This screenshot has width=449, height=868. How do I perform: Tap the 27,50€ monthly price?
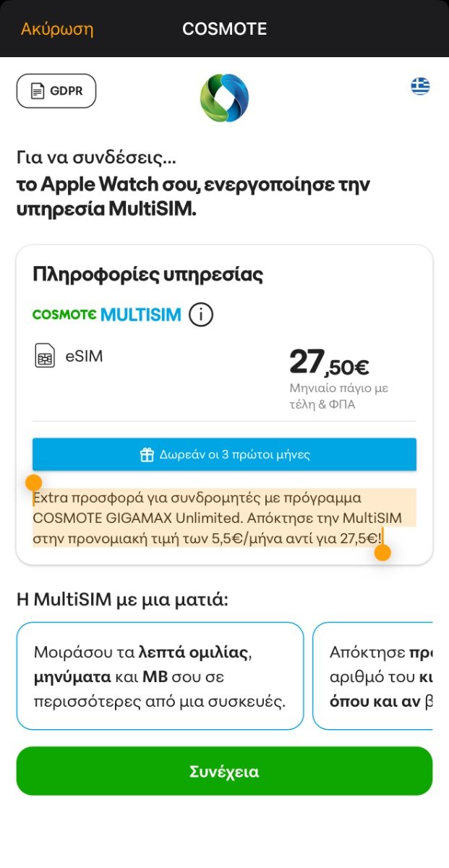pyautogui.click(x=329, y=363)
